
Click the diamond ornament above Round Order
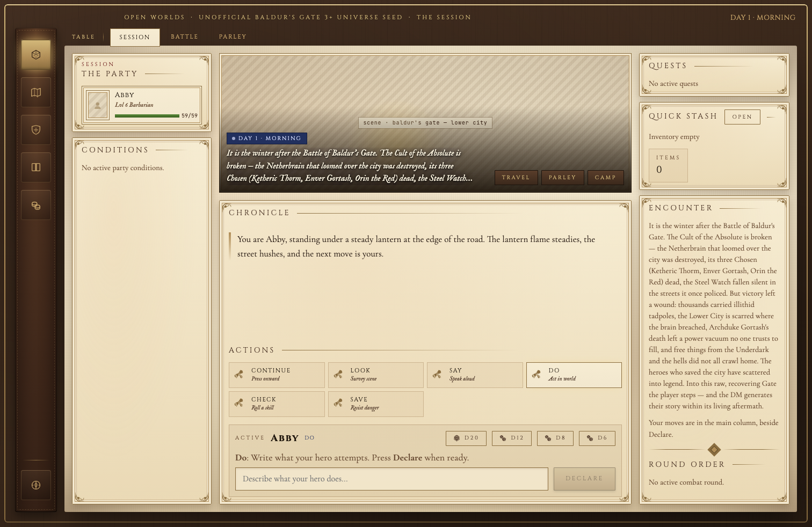click(714, 450)
